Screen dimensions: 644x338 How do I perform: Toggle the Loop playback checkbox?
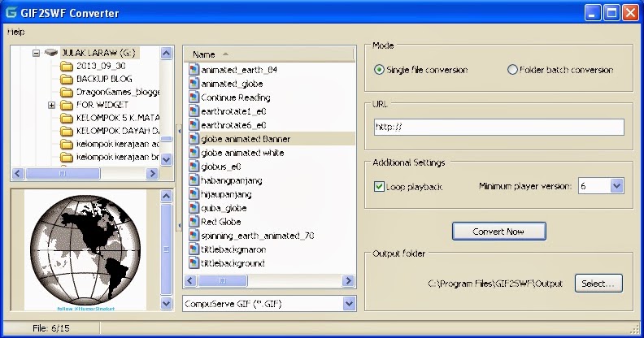coord(379,187)
